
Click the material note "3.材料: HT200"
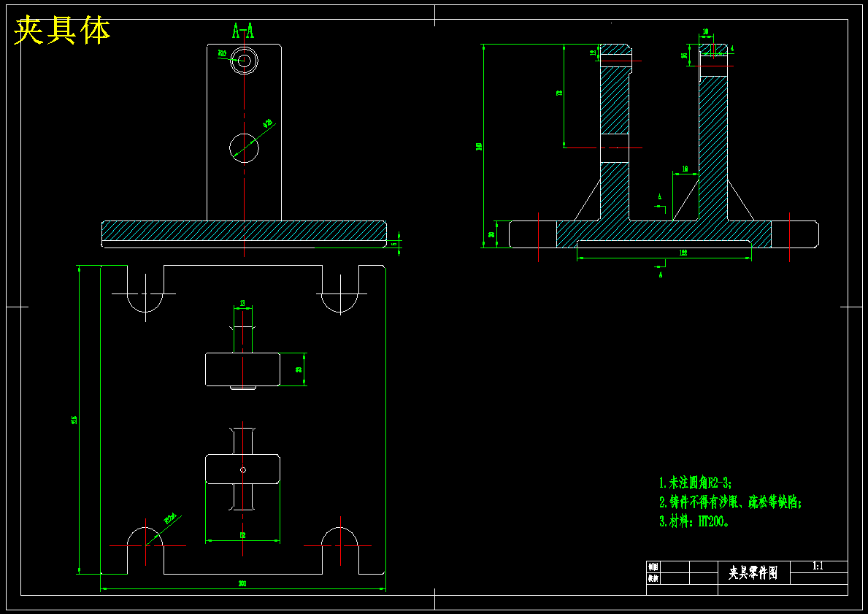click(694, 521)
